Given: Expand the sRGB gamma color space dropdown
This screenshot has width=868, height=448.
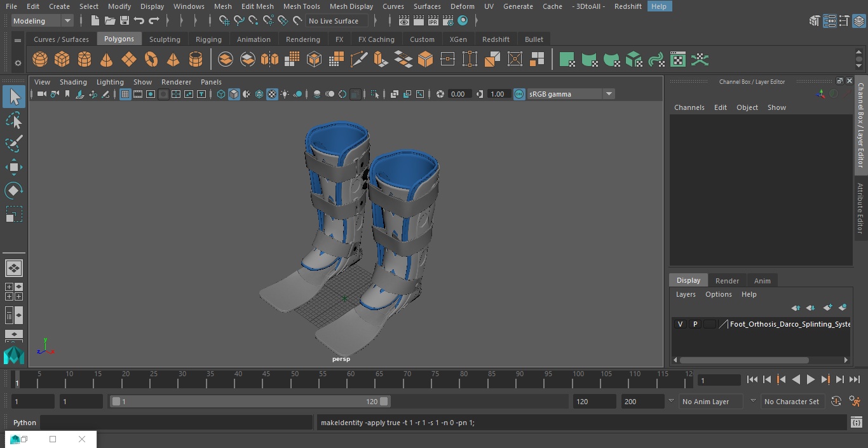Looking at the screenshot, I should [608, 94].
